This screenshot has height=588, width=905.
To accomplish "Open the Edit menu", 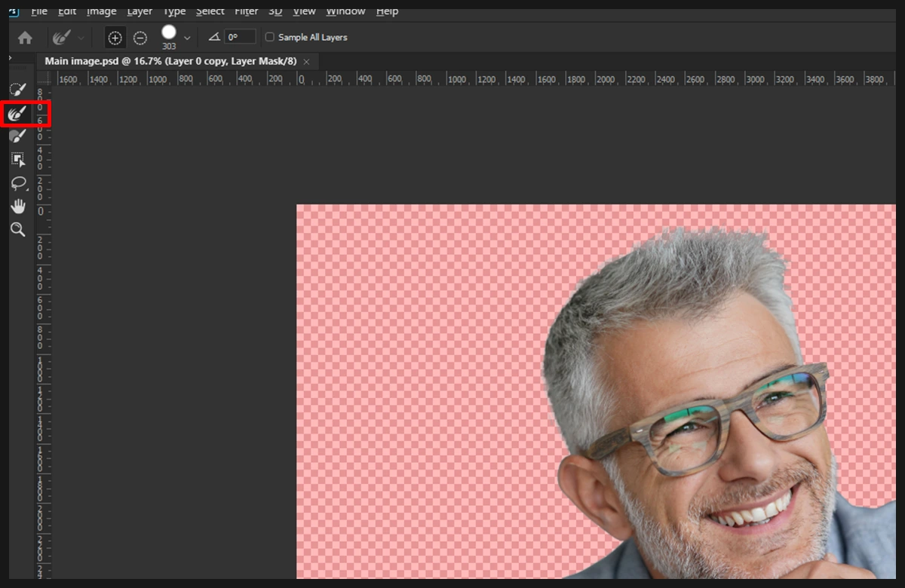I will click(67, 11).
